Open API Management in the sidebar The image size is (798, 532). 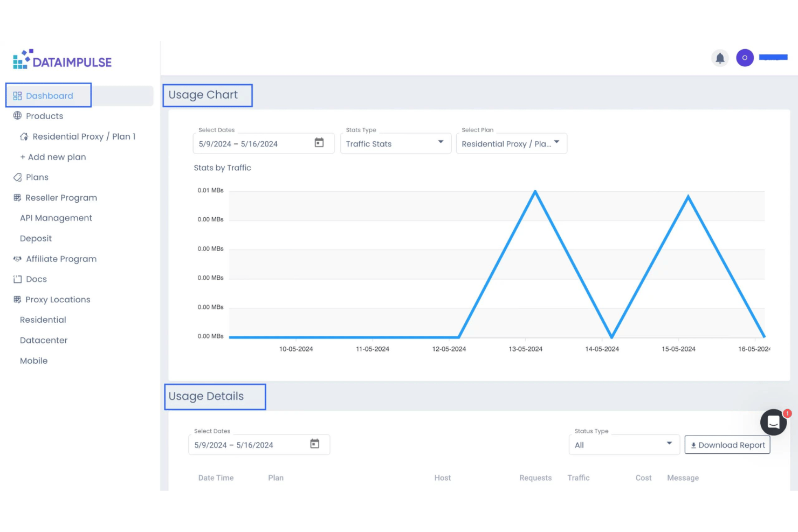[x=56, y=218]
